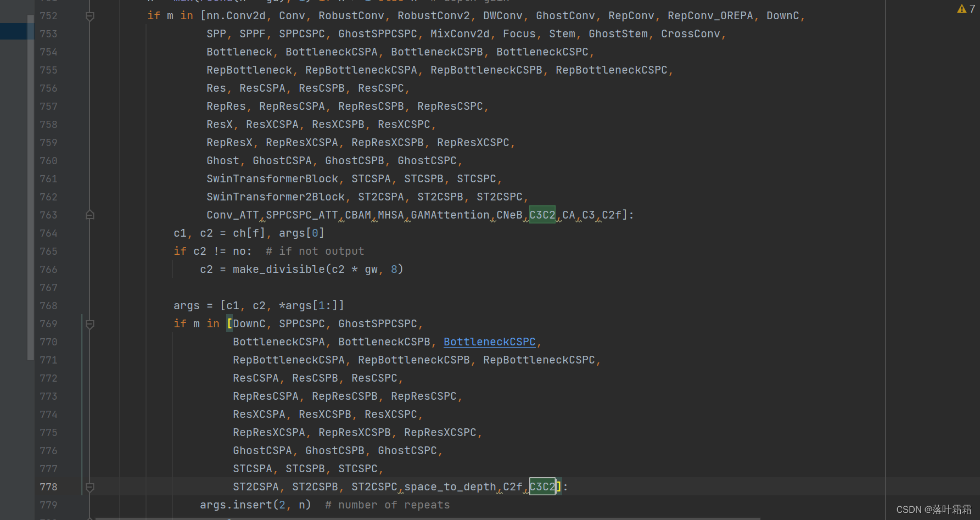980x520 pixels.
Task: Select the highlighted C3C2 token on line 778
Action: click(542, 487)
